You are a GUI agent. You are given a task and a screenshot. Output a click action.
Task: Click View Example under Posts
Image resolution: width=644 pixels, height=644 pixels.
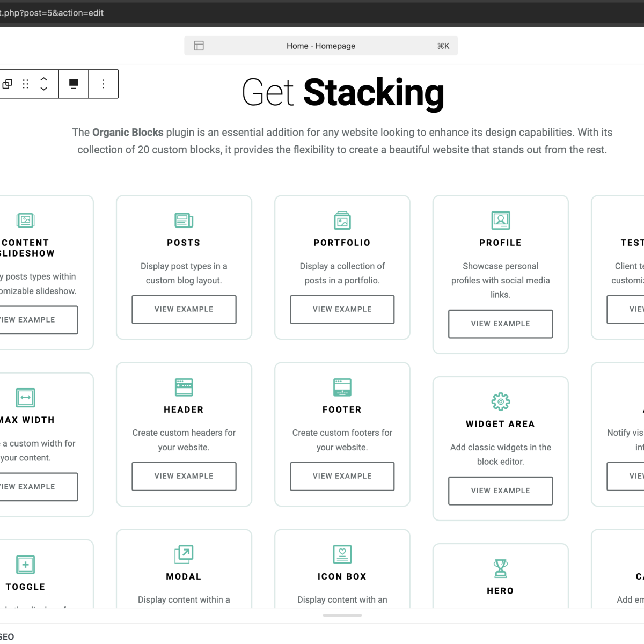click(184, 309)
